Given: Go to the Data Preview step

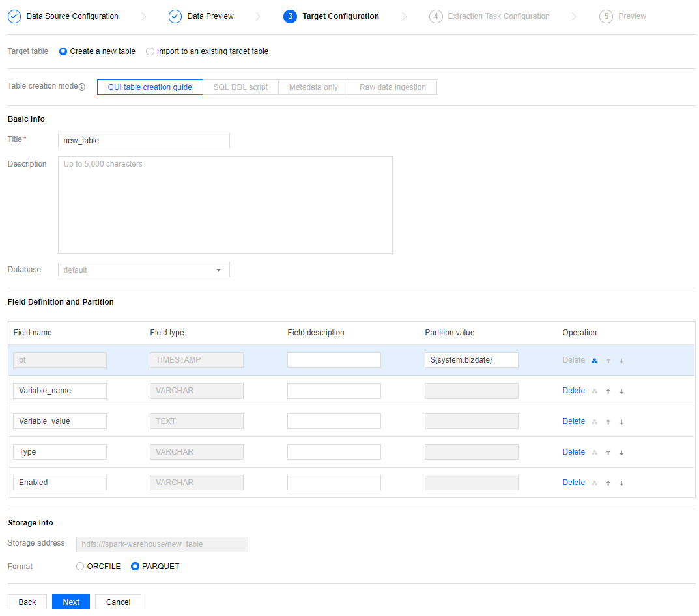Looking at the screenshot, I should pos(210,16).
